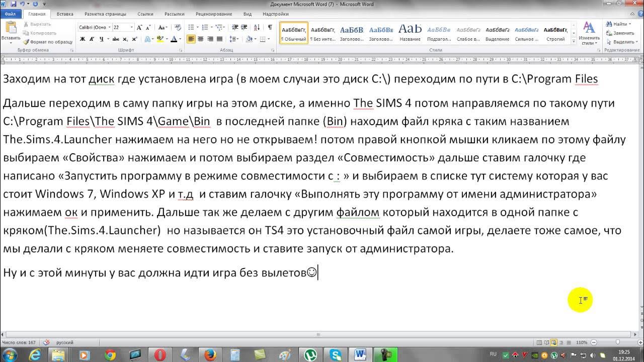Open the font name Calibri dropdown
The height and width of the screenshot is (362, 644).
pyautogui.click(x=109, y=27)
